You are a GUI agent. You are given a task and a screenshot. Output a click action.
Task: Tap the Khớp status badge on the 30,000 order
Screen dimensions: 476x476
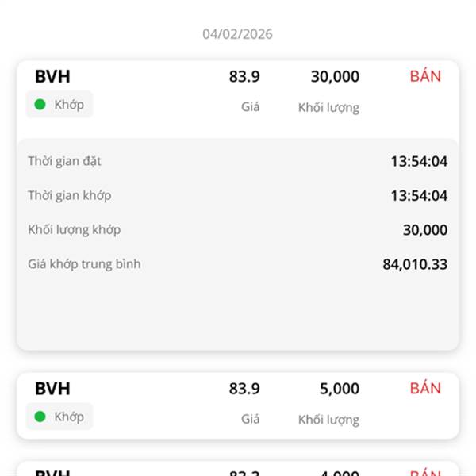click(59, 104)
